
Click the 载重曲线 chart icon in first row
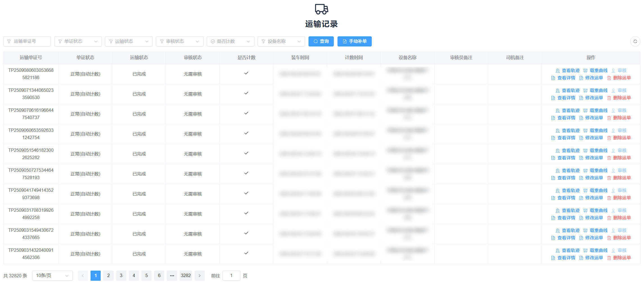(x=586, y=70)
